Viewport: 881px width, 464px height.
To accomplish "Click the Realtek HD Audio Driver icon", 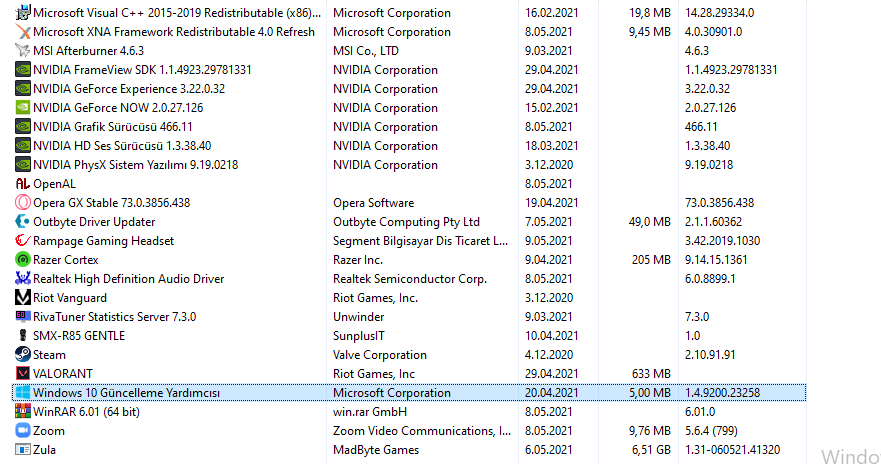I will pyautogui.click(x=22, y=279).
